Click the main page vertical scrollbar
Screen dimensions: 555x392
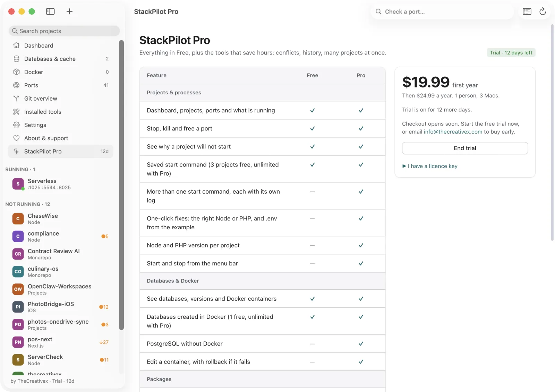552,133
